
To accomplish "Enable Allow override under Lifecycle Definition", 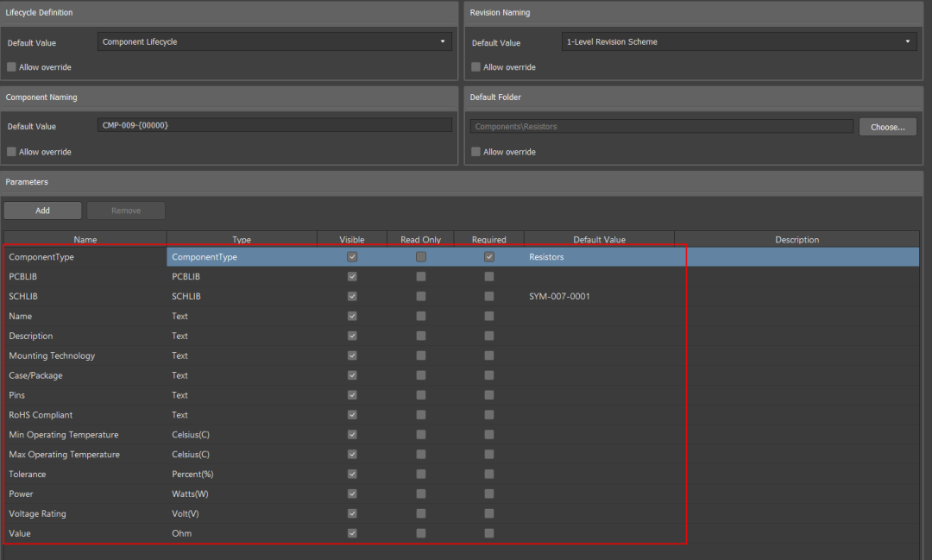I will click(x=11, y=67).
